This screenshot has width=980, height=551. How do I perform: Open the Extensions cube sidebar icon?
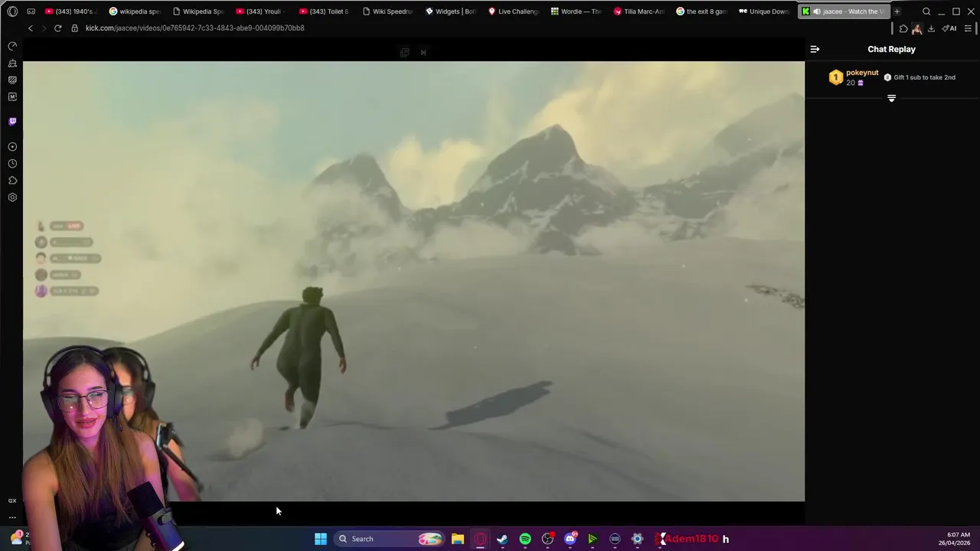[x=12, y=181]
